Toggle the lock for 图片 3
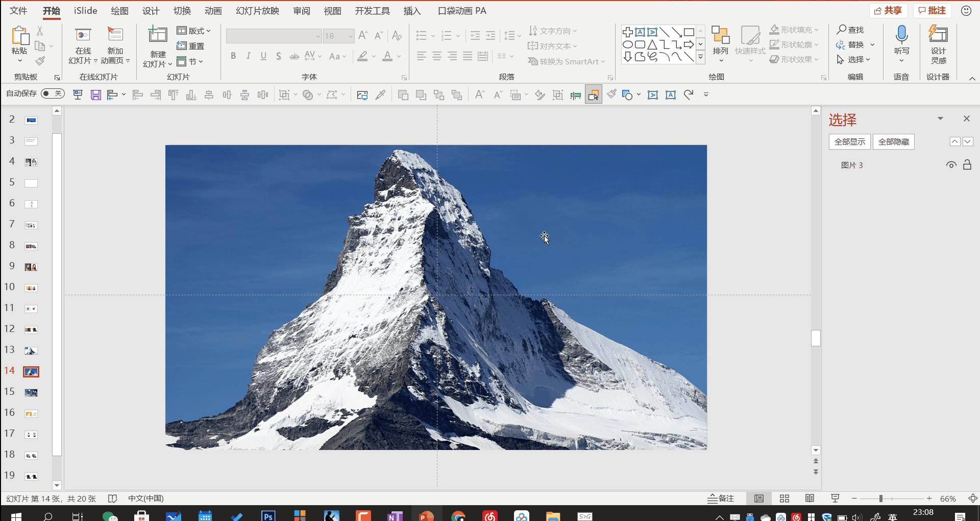 pos(967,165)
